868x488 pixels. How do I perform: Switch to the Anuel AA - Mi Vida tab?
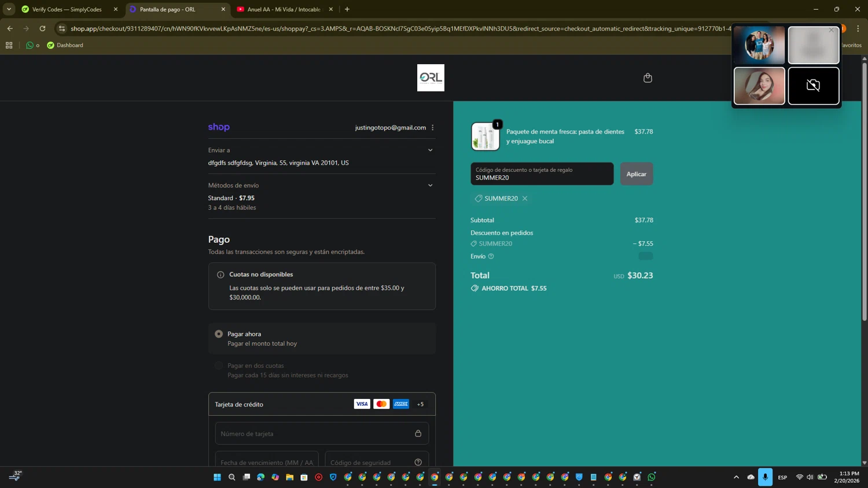[x=283, y=9]
